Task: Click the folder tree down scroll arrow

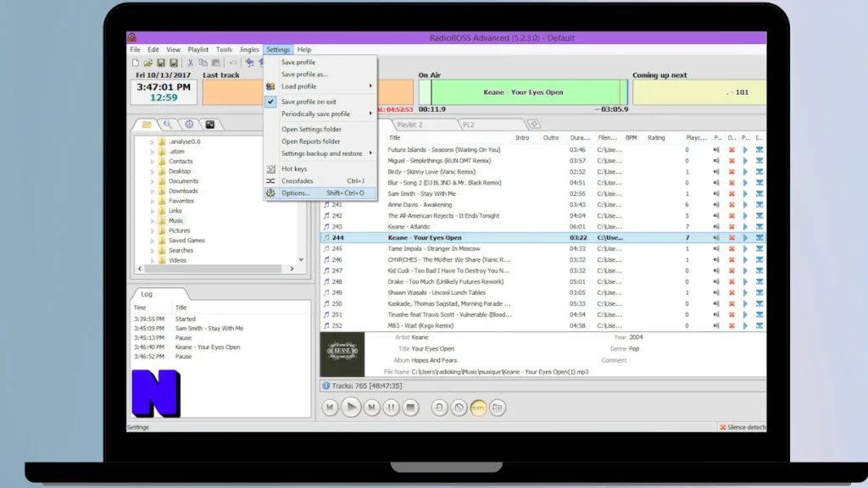Action: [301, 259]
